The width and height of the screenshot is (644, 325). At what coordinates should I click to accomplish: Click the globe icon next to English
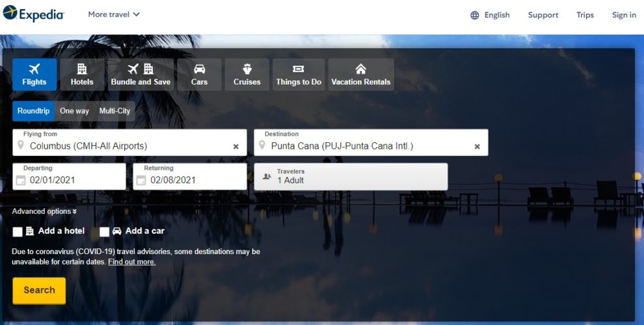[x=475, y=15]
